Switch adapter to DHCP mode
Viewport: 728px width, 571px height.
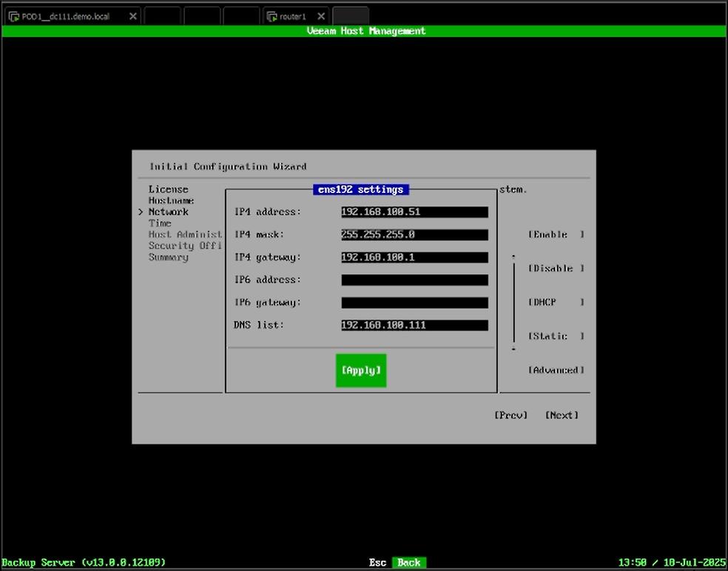[556, 303]
